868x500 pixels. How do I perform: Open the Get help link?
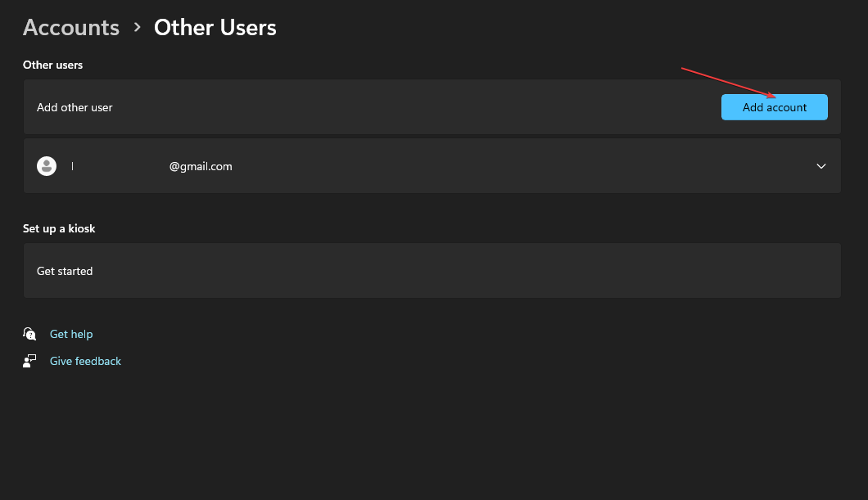tap(71, 334)
